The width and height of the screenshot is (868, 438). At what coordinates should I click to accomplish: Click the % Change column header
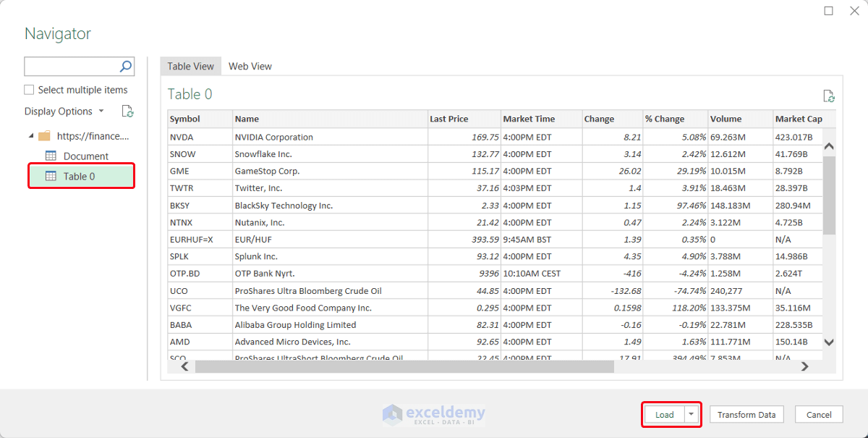coord(676,119)
